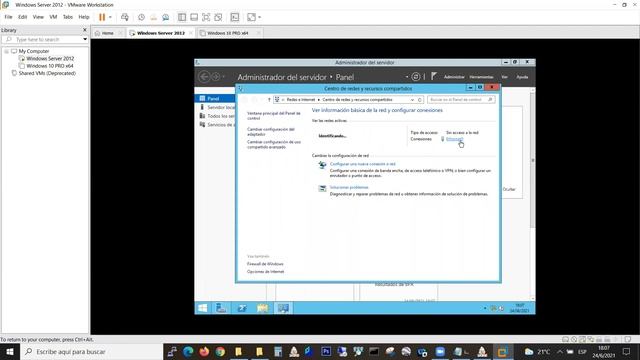
Task: Open the Ayuda menu in Server Manager
Action: coord(522,77)
